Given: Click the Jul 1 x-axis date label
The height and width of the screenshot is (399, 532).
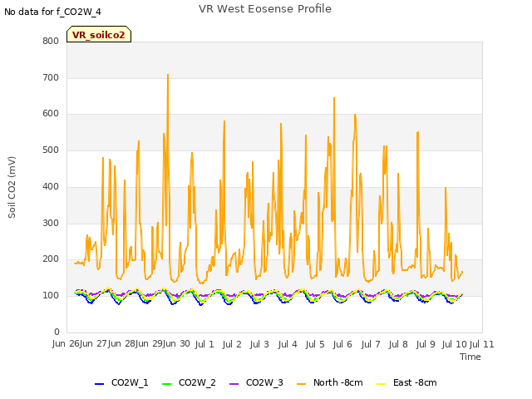Looking at the screenshot, I should coord(204,344).
